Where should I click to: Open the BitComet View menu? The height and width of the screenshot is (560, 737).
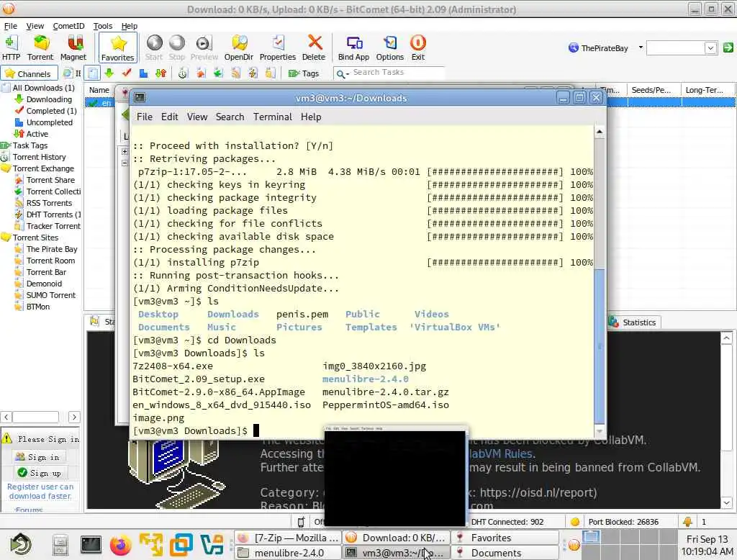[x=35, y=26]
